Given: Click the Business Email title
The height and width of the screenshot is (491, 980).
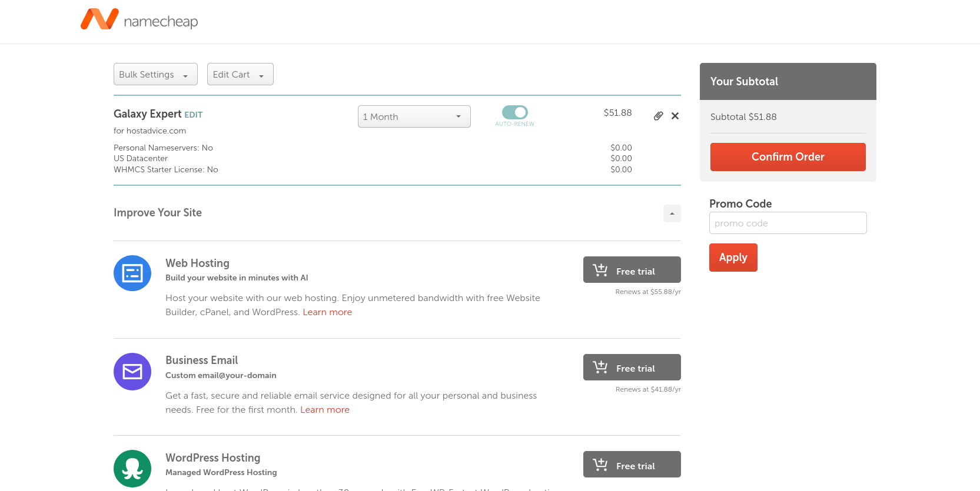Looking at the screenshot, I should (x=202, y=360).
